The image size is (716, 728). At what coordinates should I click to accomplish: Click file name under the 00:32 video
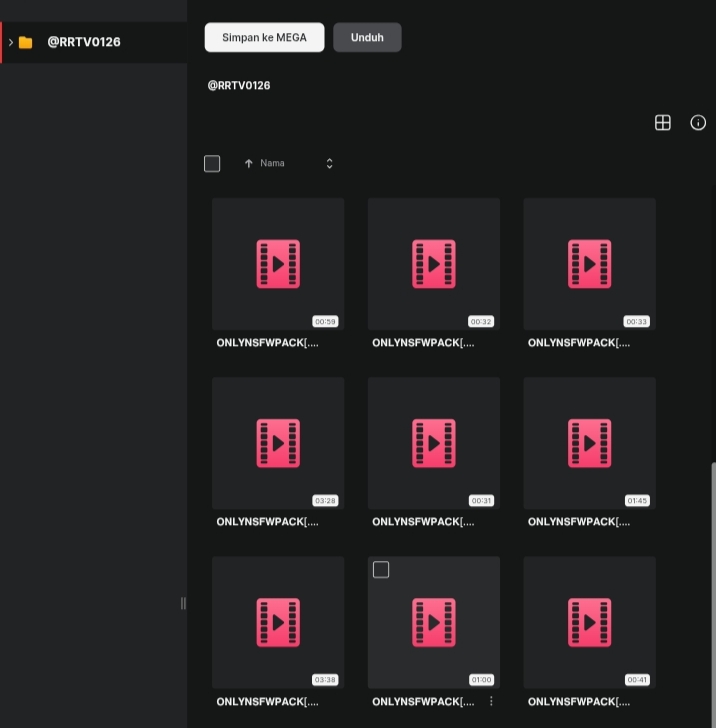(423, 343)
